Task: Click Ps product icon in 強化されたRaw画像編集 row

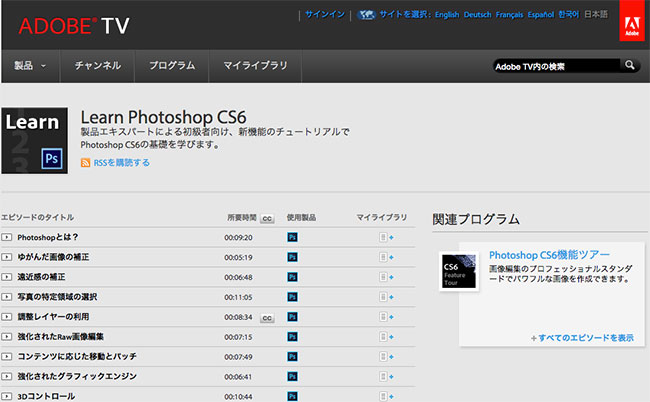Action: point(292,337)
